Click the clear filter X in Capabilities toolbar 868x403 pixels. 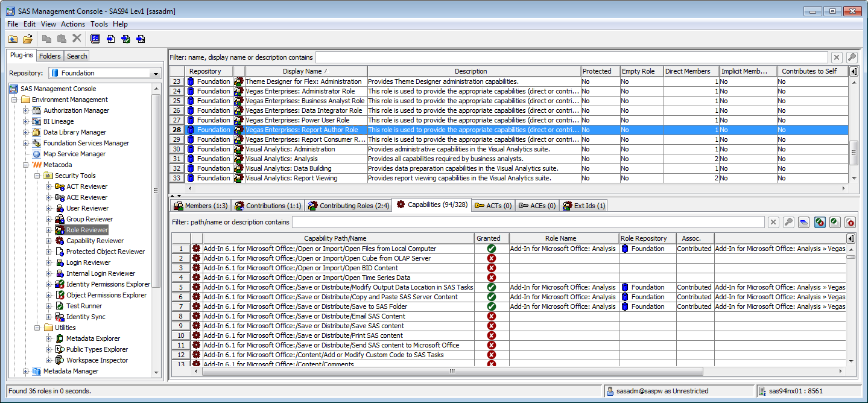(x=773, y=222)
